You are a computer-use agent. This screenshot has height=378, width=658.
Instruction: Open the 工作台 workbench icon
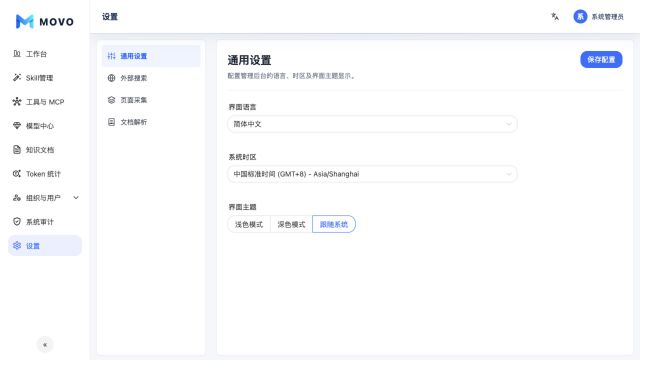pos(17,54)
